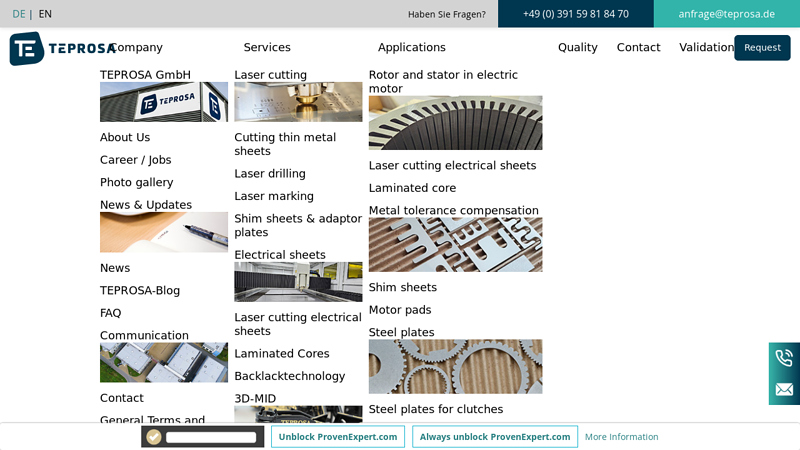This screenshot has height=450, width=800.
Task: Open the Quality menu item
Action: tap(578, 47)
